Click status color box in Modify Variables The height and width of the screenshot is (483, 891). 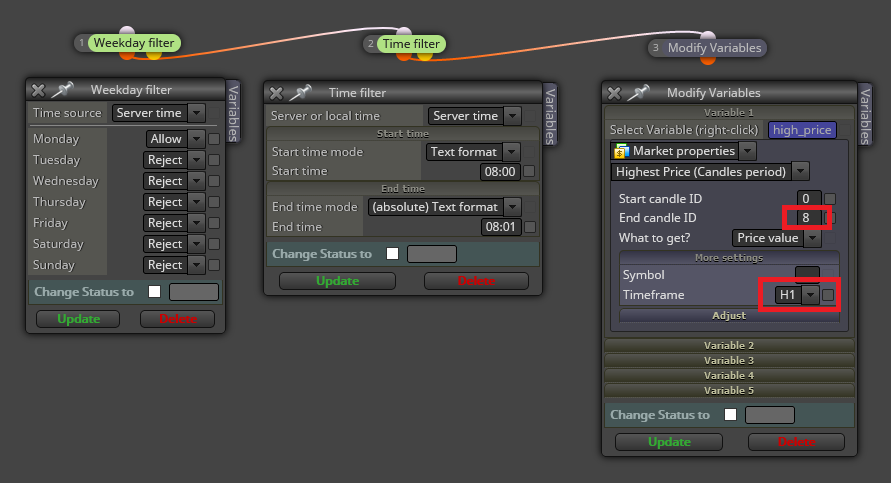(x=770, y=415)
